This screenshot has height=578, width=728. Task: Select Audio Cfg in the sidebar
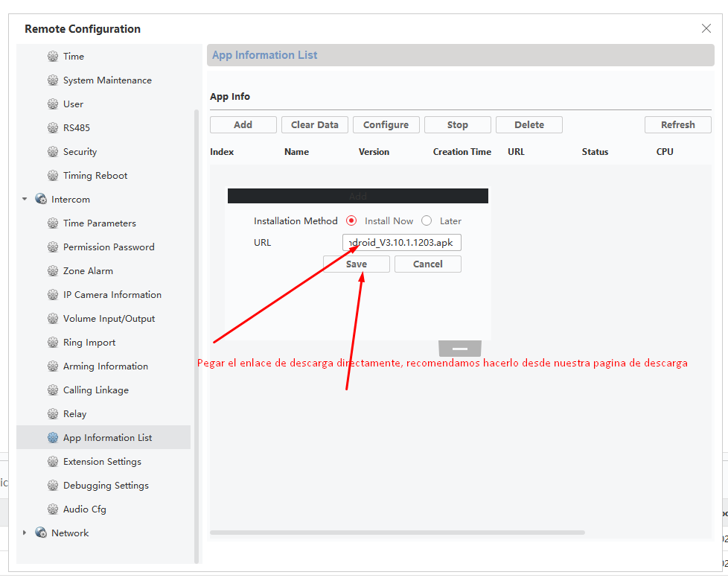(85, 509)
